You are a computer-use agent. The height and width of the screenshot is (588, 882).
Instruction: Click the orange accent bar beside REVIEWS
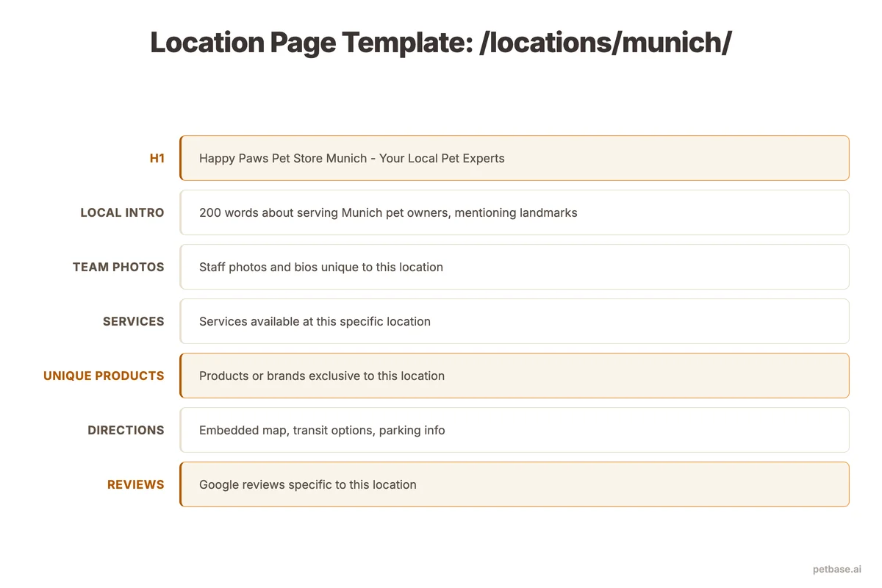(181, 484)
